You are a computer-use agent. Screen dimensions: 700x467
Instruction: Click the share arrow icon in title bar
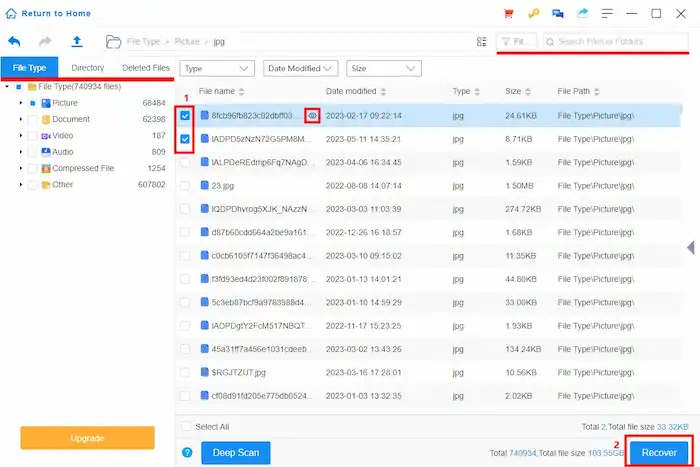tap(583, 13)
